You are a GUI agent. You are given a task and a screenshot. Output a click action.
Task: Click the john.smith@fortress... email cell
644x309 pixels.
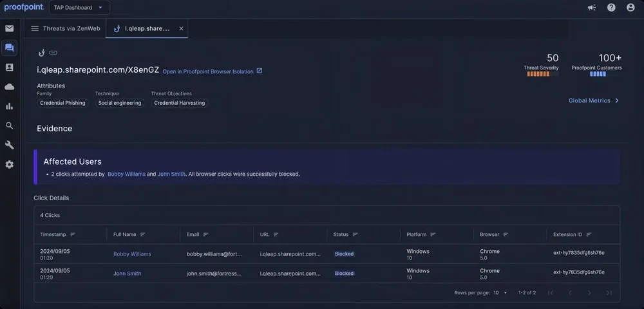214,274
